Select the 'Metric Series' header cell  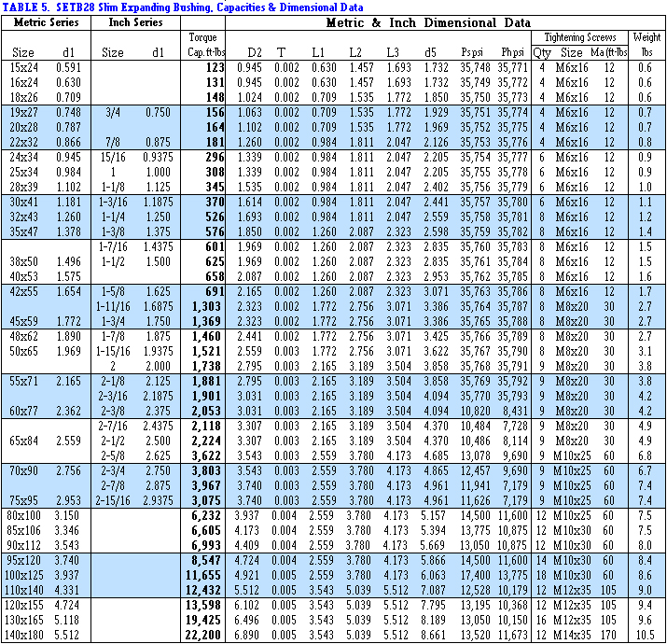[x=46, y=22]
